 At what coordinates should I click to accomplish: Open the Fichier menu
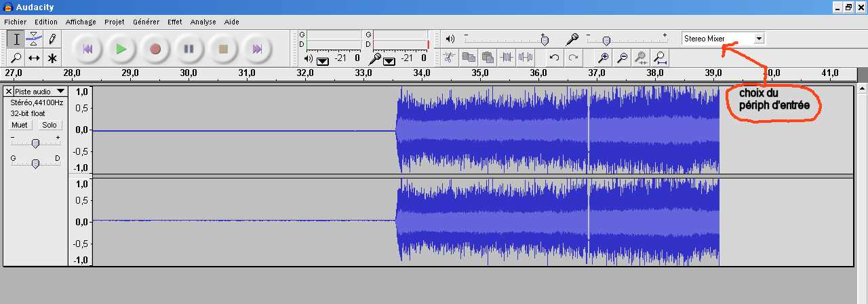[15, 22]
